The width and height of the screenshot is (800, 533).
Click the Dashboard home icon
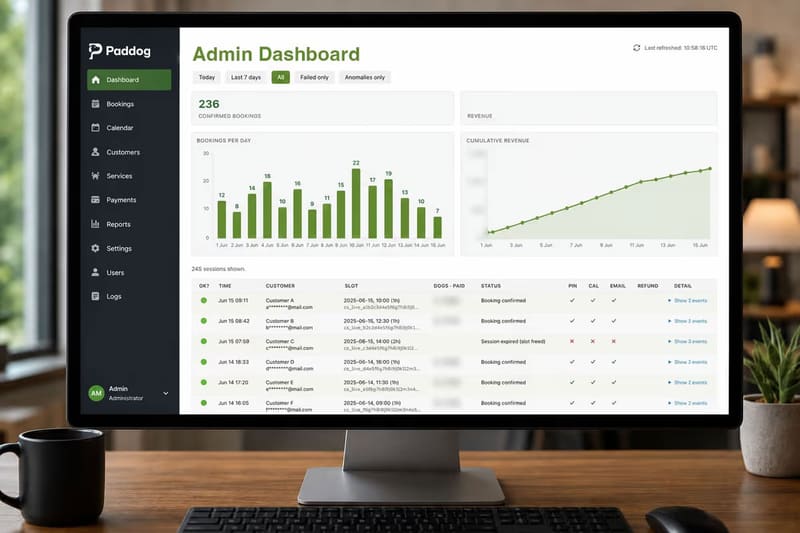point(95,80)
